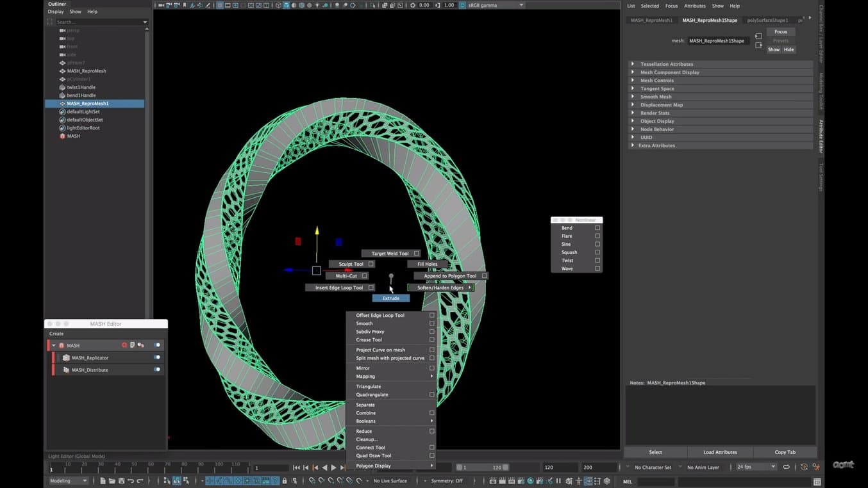The image size is (868, 488).
Task: Switch to the polySurfaceShape1 tab
Action: click(767, 20)
